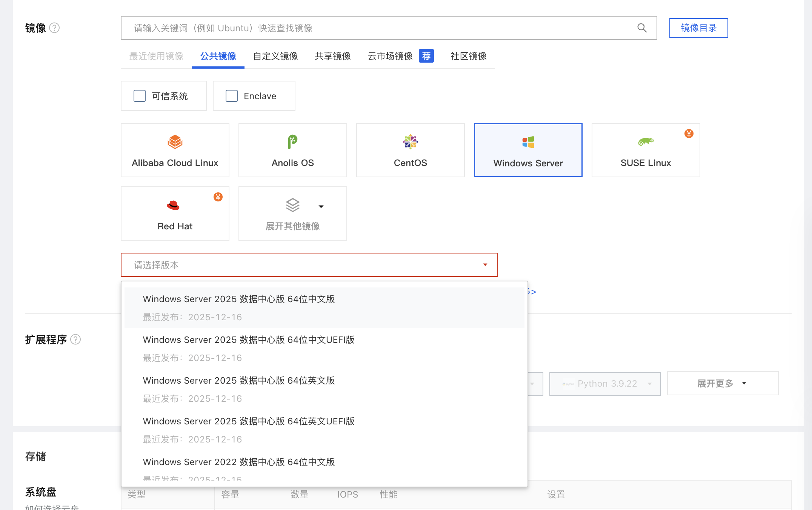Click the 荐 badge beside 云市场镜像

click(x=426, y=56)
